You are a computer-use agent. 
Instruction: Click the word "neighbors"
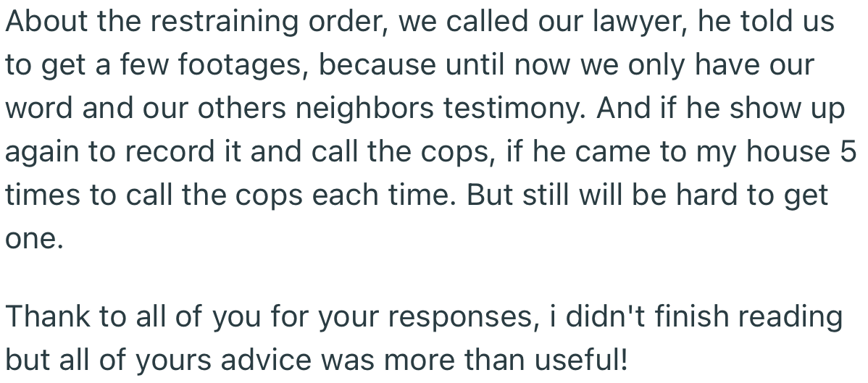[364, 109]
